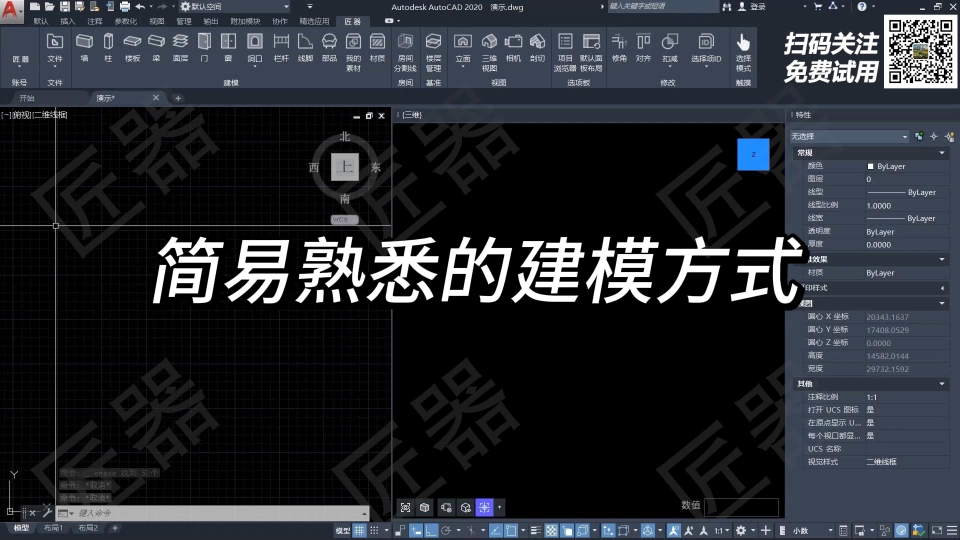The height and width of the screenshot is (540, 960).
Task: Select the 墙 (wall) modeling tool
Action: (x=84, y=48)
